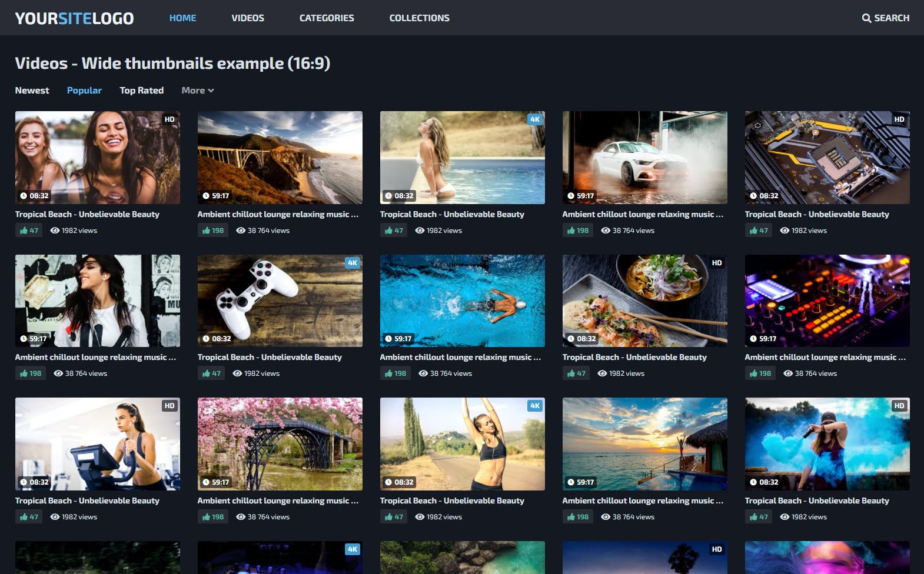The height and width of the screenshot is (574, 924).
Task: Select the Popular sorting tab
Action: pyautogui.click(x=84, y=91)
